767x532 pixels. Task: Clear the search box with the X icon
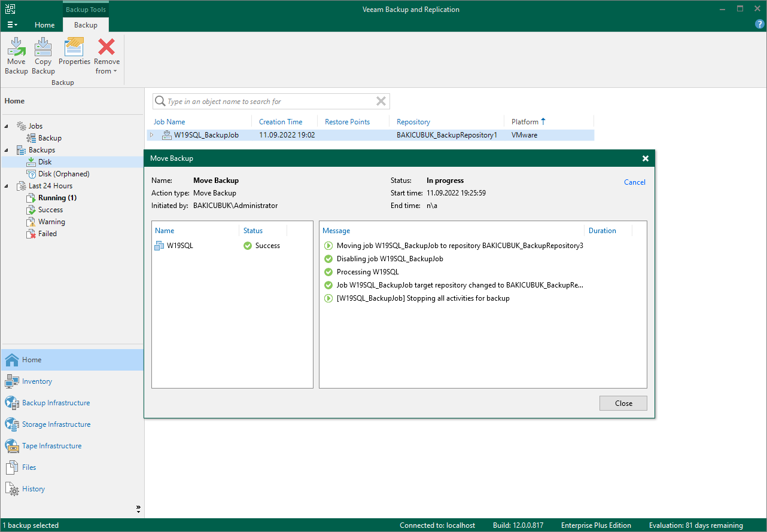(x=381, y=102)
